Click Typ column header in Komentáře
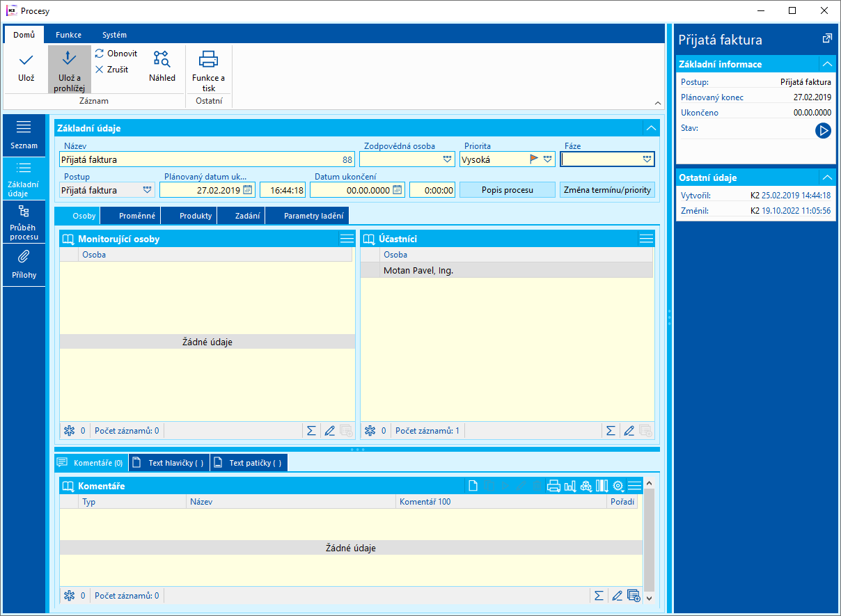Screen dimensions: 841x616 [132, 502]
